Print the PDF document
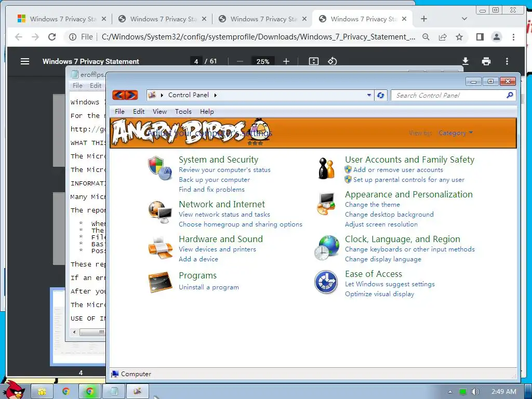 point(486,61)
